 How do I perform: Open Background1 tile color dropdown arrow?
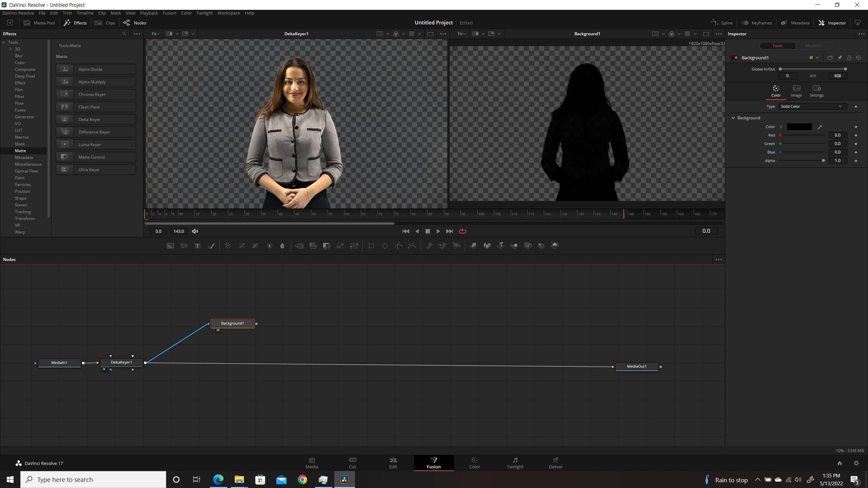pyautogui.click(x=817, y=58)
